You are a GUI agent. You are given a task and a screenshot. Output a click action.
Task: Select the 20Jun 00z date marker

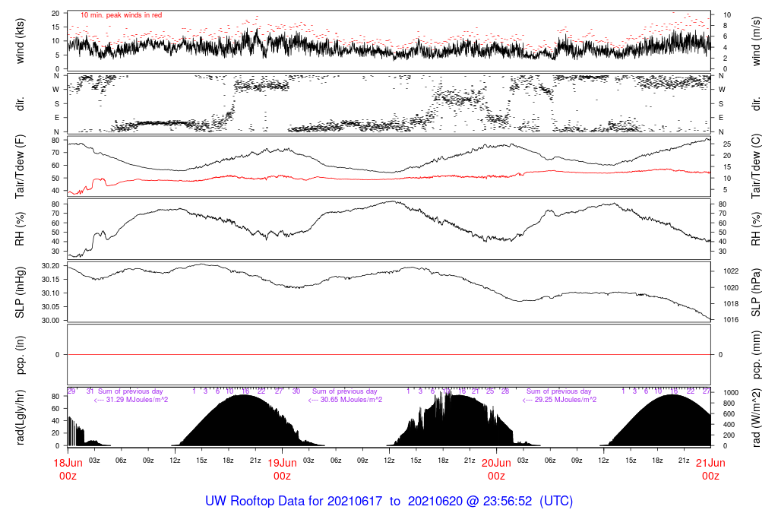click(496, 469)
